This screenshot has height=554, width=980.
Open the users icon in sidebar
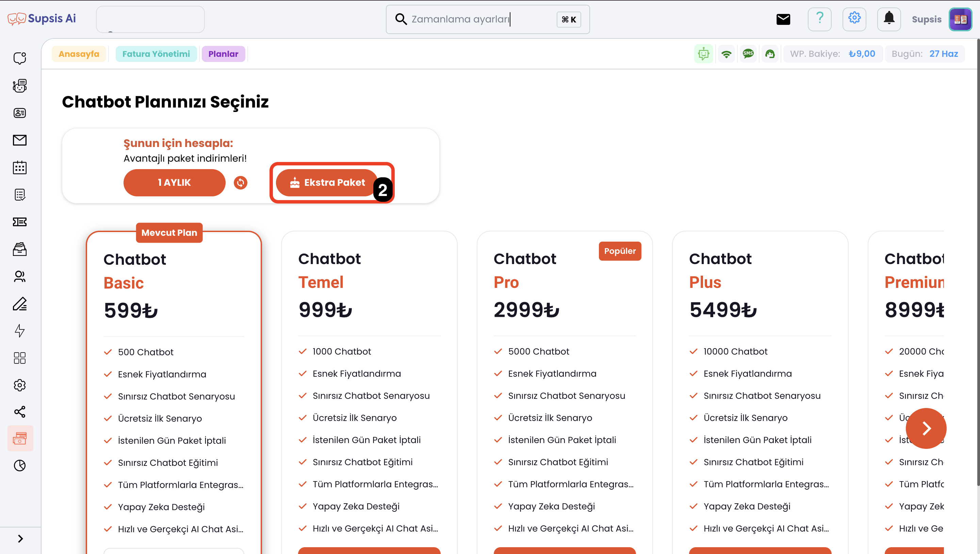[20, 277]
